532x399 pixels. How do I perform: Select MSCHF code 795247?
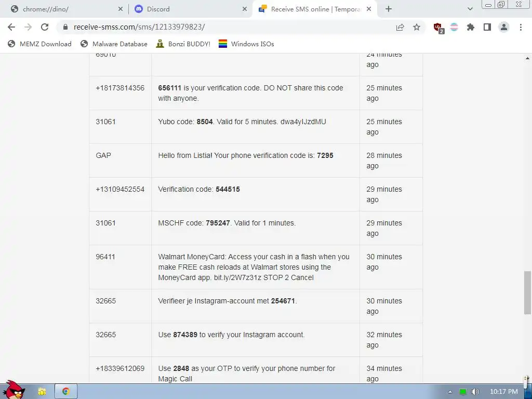point(218,223)
